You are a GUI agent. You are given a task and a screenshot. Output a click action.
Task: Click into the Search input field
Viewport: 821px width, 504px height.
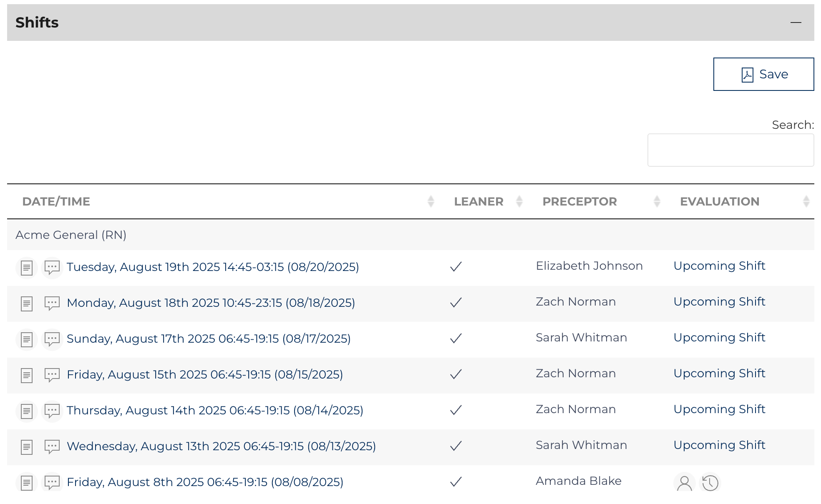coord(730,150)
